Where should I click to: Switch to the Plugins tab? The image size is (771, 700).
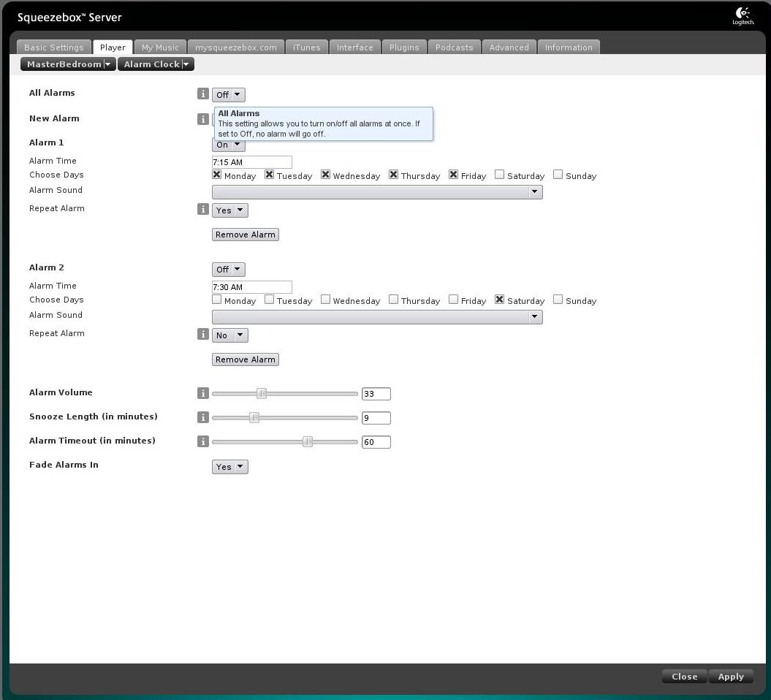pos(403,47)
